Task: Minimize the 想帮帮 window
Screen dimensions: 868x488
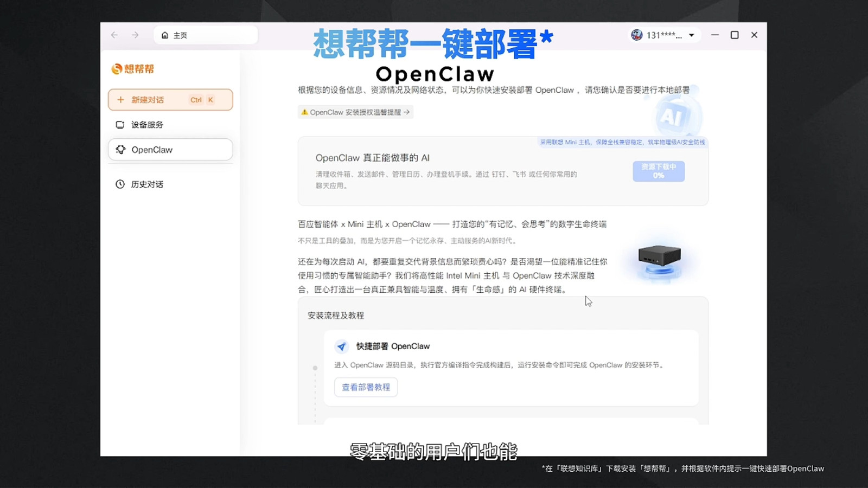Action: (715, 35)
